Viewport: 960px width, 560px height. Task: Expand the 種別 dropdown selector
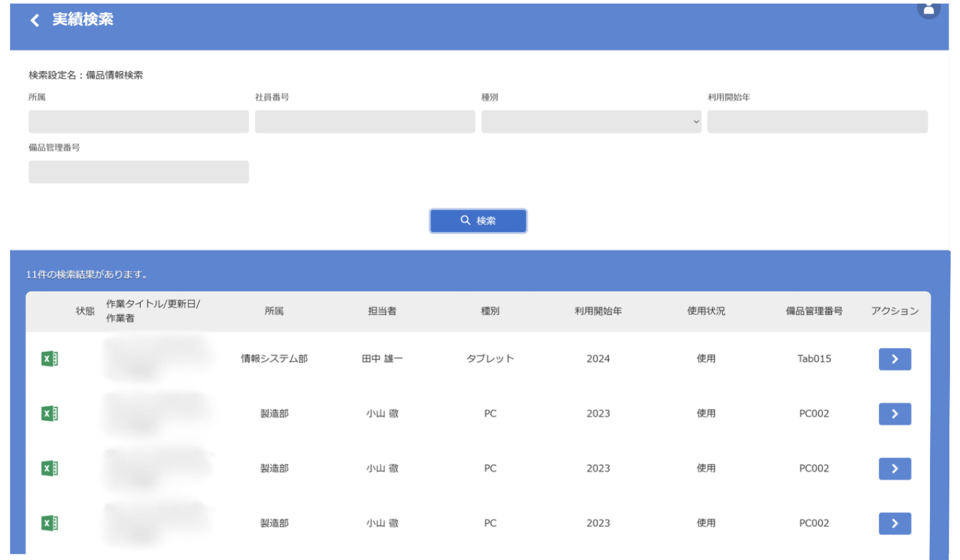click(x=591, y=121)
